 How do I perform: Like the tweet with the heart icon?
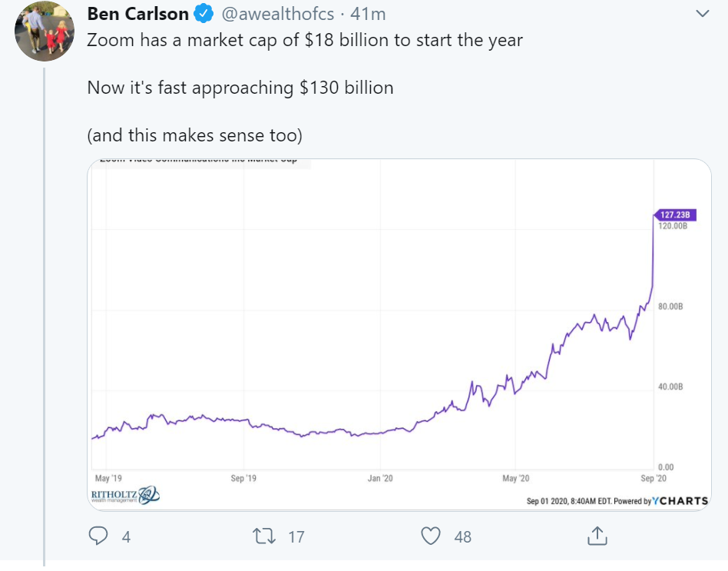pyautogui.click(x=433, y=536)
